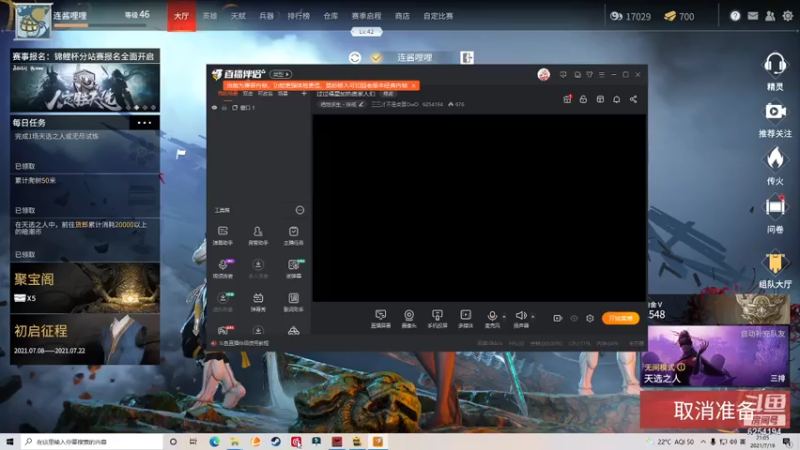Image resolution: width=800 pixels, height=450 pixels.
Task: Add a new scene with plus icon
Action: pos(304,93)
